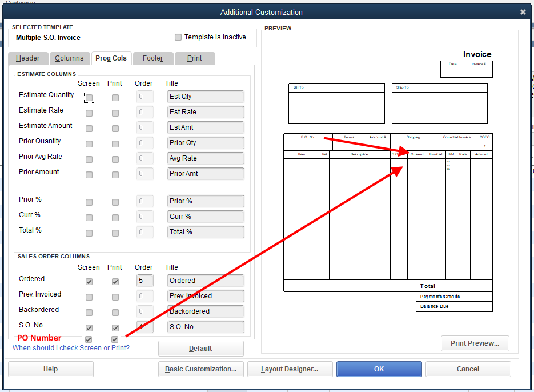This screenshot has height=392, width=534.
Task: Uncheck the Screen checkbox for Ordered
Action: tap(89, 281)
